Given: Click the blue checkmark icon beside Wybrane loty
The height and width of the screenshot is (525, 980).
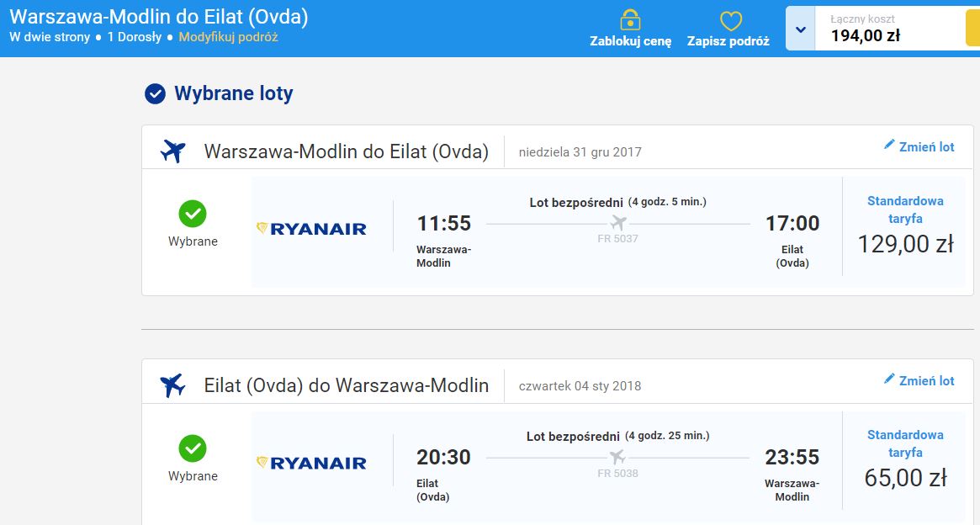Looking at the screenshot, I should pos(155,93).
